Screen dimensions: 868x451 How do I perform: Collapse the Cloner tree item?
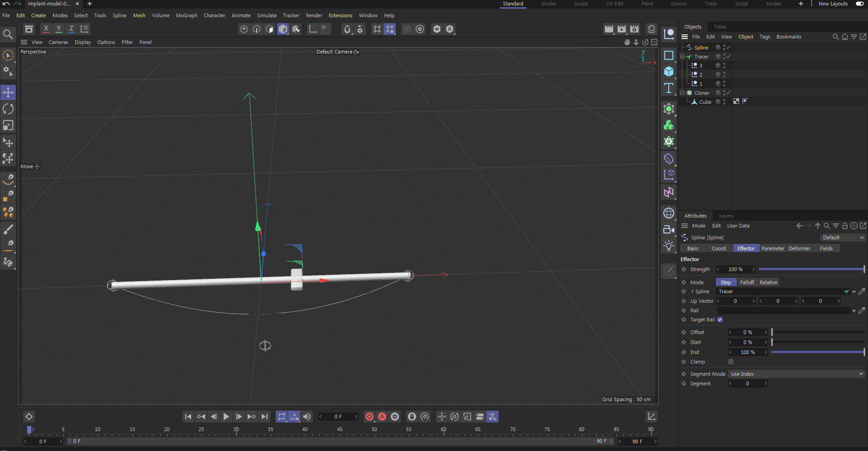(682, 93)
